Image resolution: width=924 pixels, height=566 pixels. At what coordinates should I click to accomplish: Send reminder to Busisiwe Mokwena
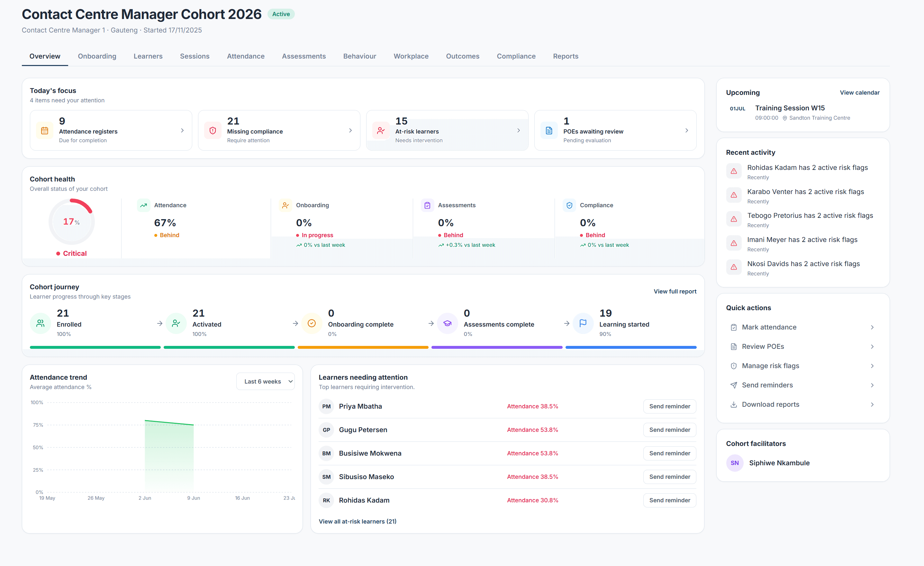point(669,453)
